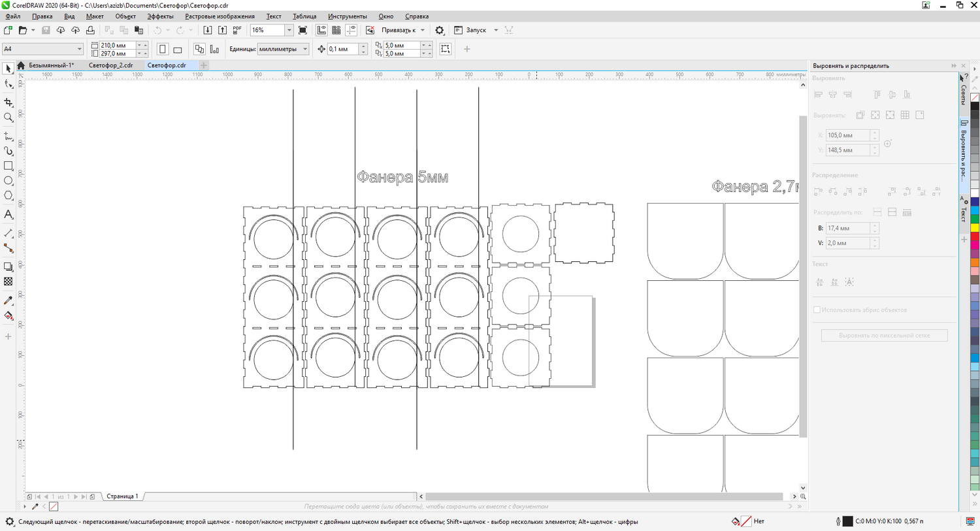This screenshot has width=980, height=531.
Task: Open the Эффекты menu
Action: coord(160,16)
